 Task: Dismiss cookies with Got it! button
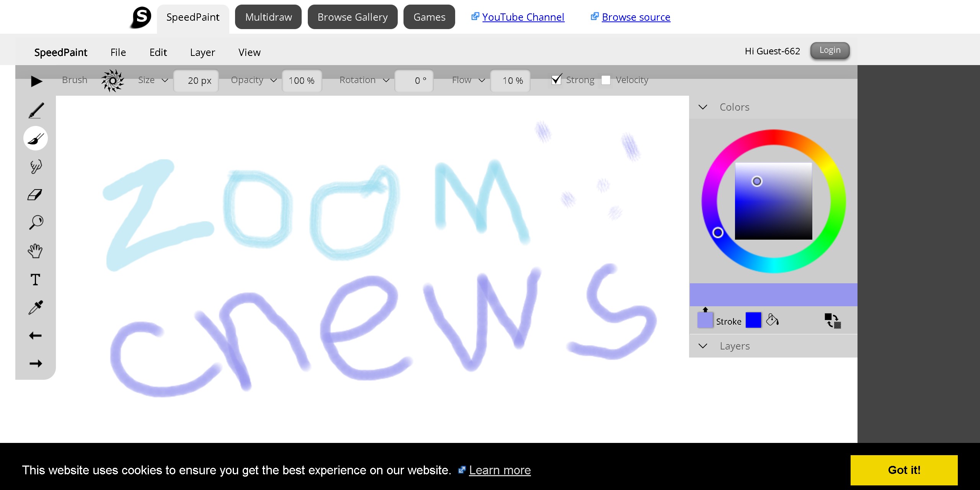(x=904, y=470)
